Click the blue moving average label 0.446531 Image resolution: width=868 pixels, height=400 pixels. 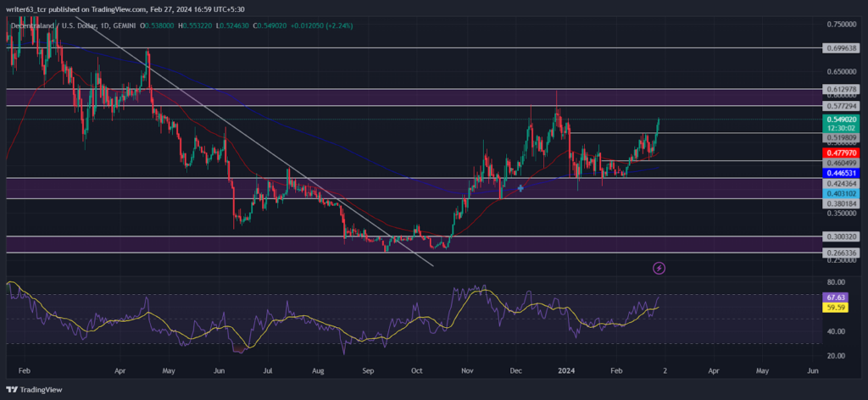[x=842, y=173]
